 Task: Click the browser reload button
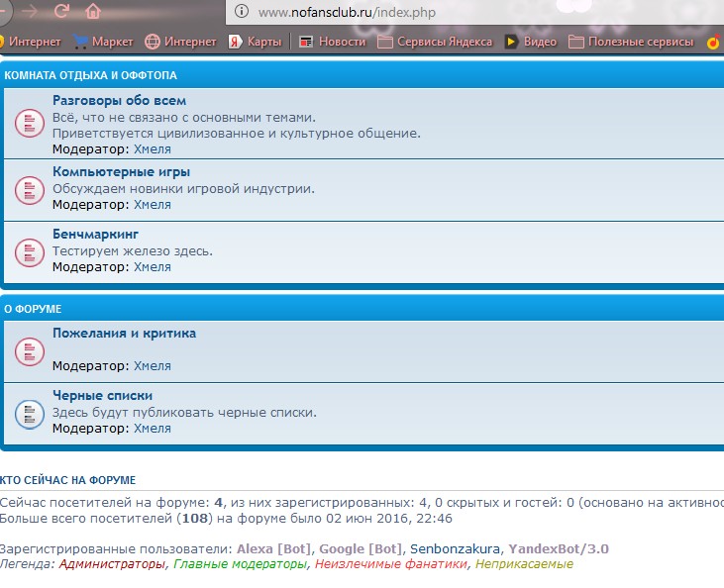pos(61,12)
